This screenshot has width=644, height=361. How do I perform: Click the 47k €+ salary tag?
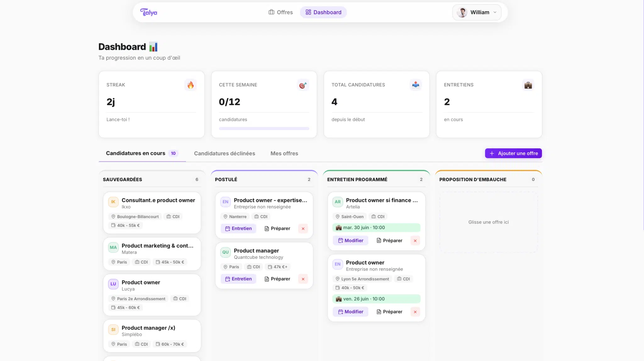click(x=278, y=267)
